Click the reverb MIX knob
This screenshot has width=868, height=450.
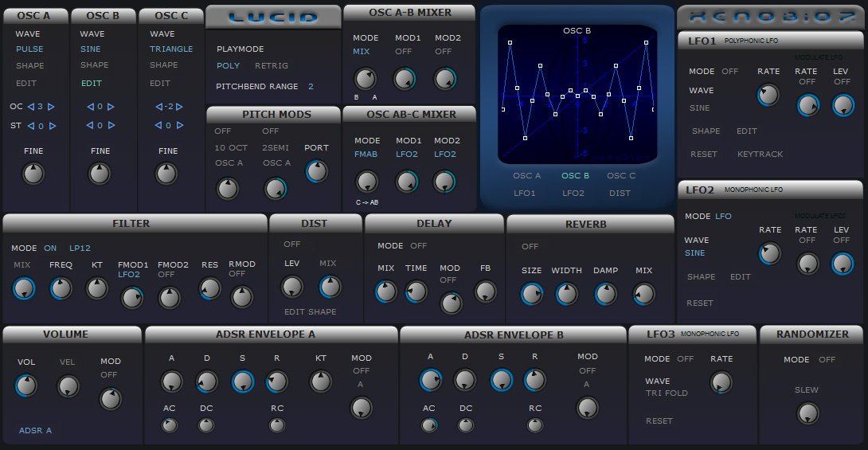coord(643,295)
